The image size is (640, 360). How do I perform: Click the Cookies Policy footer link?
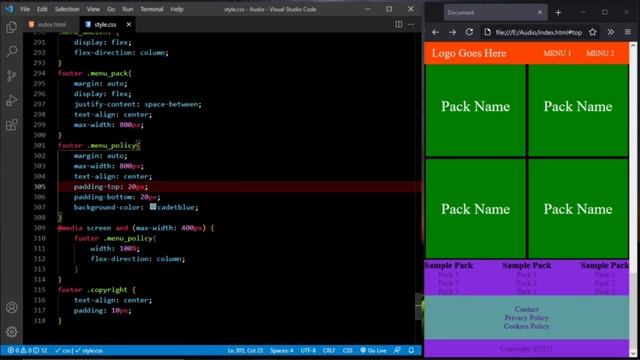tap(527, 326)
